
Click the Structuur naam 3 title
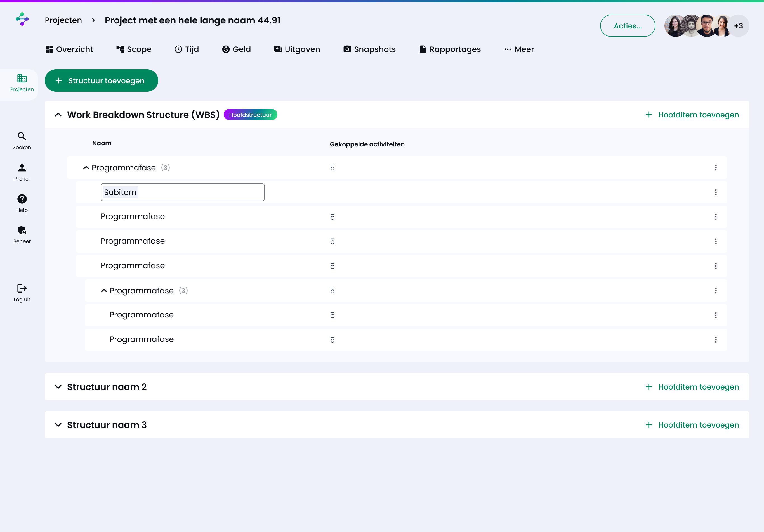pyautogui.click(x=107, y=425)
